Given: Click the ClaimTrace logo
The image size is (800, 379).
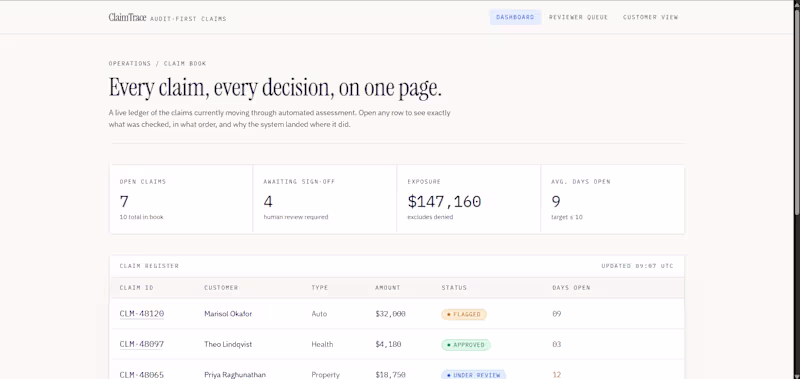Looking at the screenshot, I should tap(127, 17).
